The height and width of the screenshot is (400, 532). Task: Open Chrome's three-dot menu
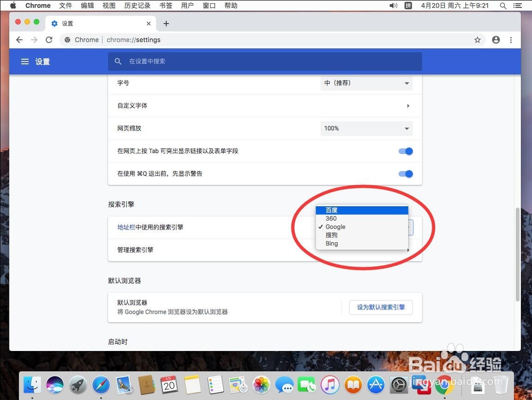click(x=511, y=40)
